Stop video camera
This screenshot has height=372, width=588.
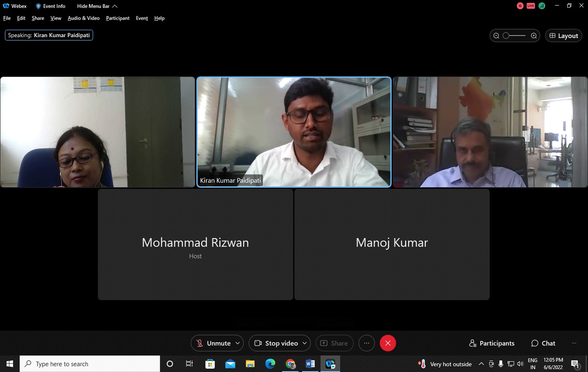[x=276, y=343]
